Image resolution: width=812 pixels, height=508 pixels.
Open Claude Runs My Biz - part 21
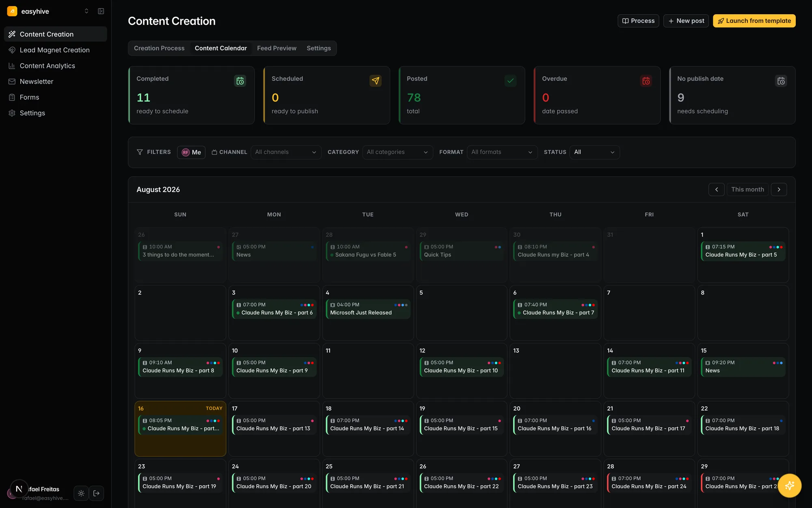click(x=368, y=482)
